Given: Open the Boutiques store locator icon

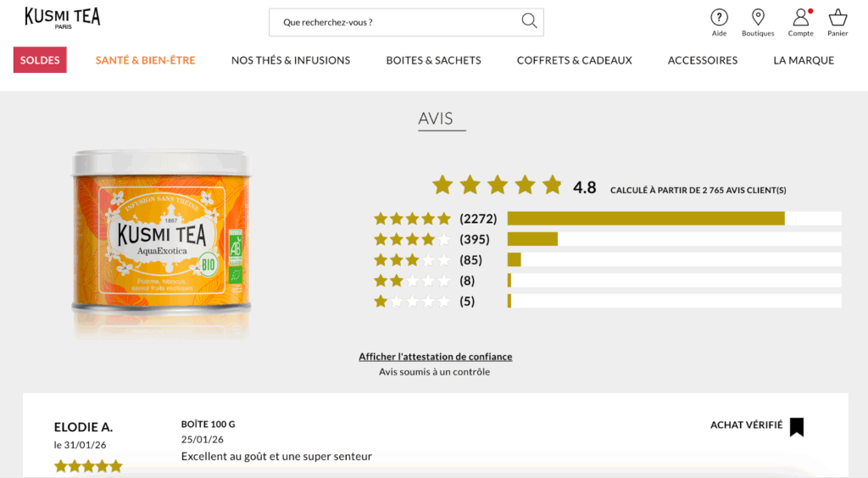Looking at the screenshot, I should 758,18.
